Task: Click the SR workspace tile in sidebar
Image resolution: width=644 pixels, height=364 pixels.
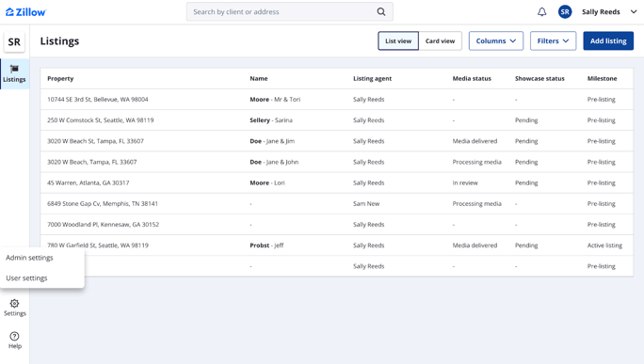Action: [14, 42]
